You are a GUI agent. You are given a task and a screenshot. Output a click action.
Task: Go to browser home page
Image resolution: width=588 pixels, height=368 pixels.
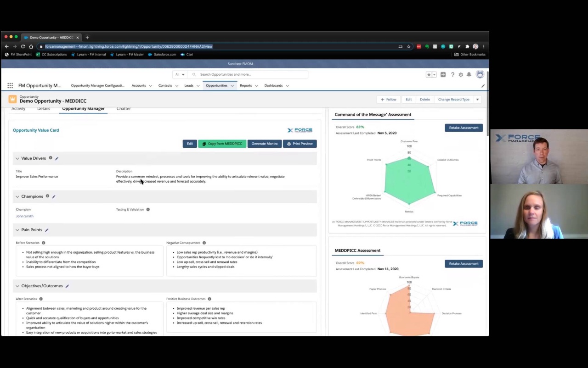coord(31,46)
